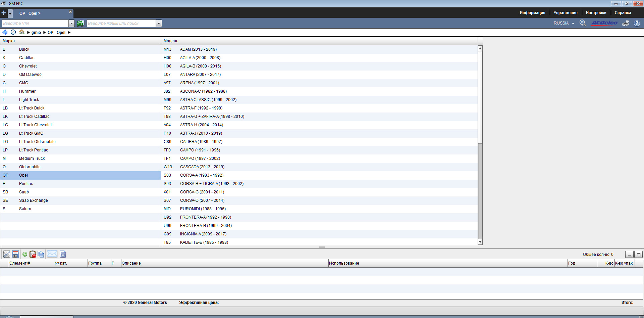Select the ASTRA-H (2004 - 2014) model
This screenshot has height=318, width=644.
pyautogui.click(x=319, y=125)
